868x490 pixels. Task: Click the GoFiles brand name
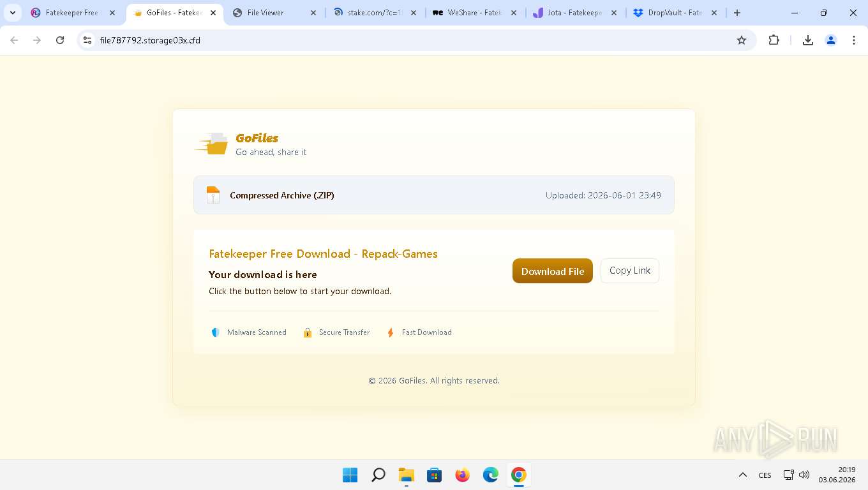point(257,138)
